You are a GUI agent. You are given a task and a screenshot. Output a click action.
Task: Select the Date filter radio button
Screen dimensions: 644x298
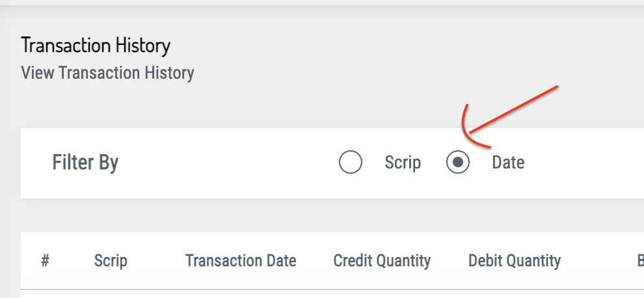click(x=458, y=163)
